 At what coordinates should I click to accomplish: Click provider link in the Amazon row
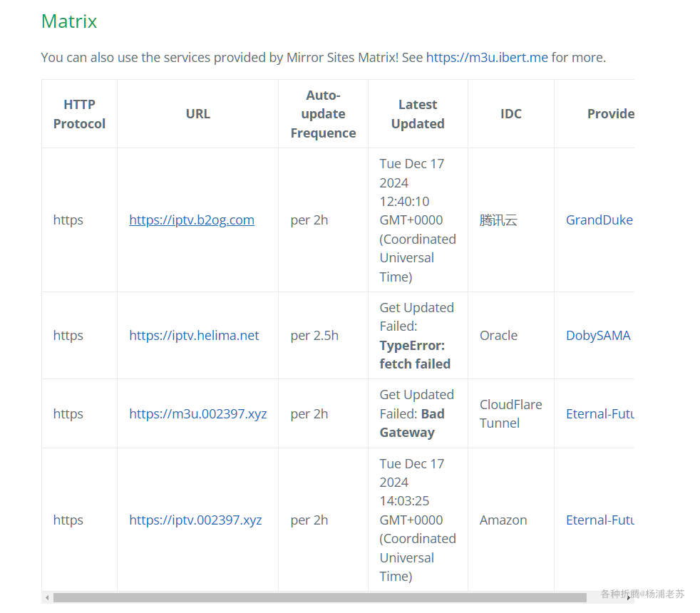pyautogui.click(x=599, y=520)
